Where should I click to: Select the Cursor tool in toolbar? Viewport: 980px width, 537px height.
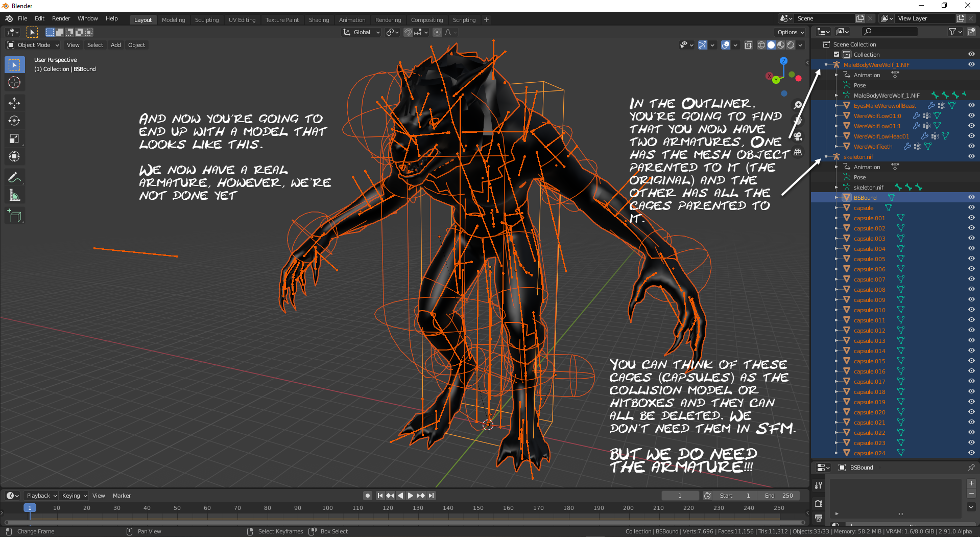(14, 83)
